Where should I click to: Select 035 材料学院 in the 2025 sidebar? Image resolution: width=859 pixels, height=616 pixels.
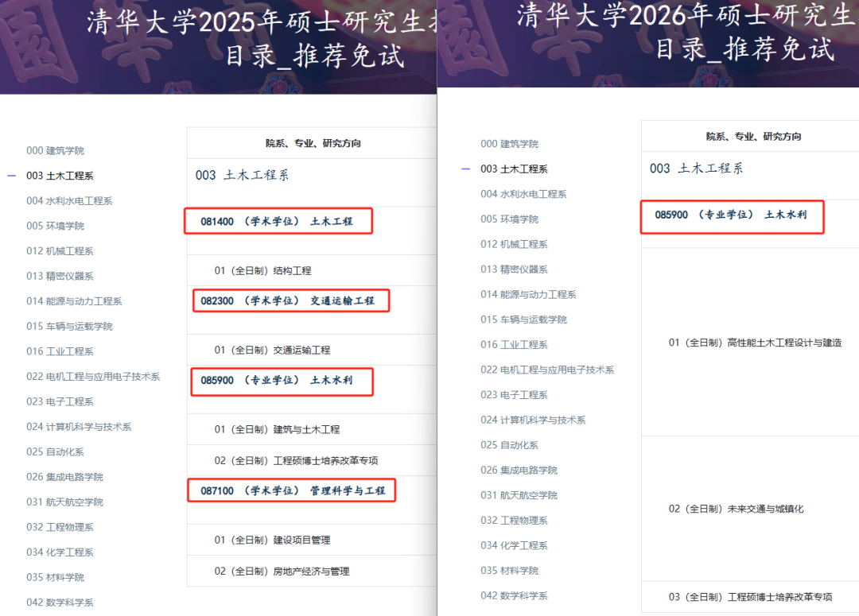[56, 578]
